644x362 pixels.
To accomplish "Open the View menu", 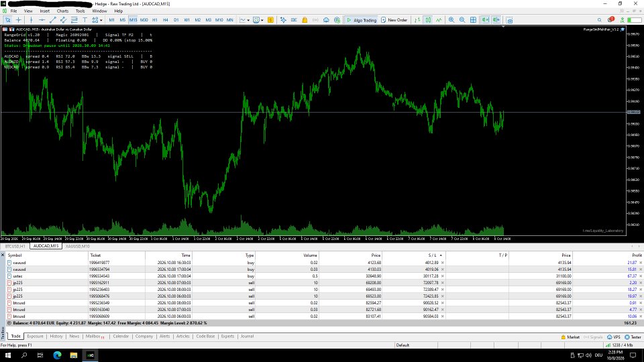I will 28,11.
